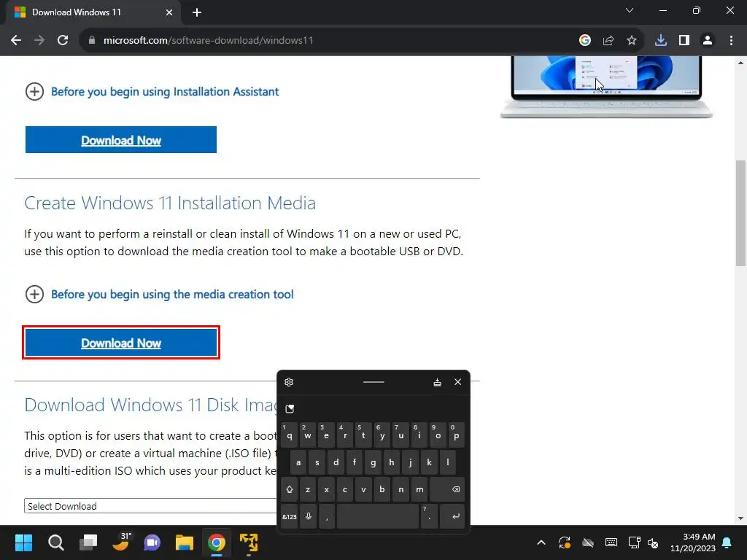Tap the shift key on touch keyboard

click(x=289, y=489)
